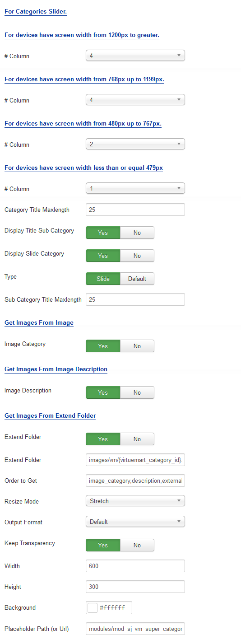The image size is (241, 644).
Task: Set Display Slide Category to No
Action: pos(137,256)
